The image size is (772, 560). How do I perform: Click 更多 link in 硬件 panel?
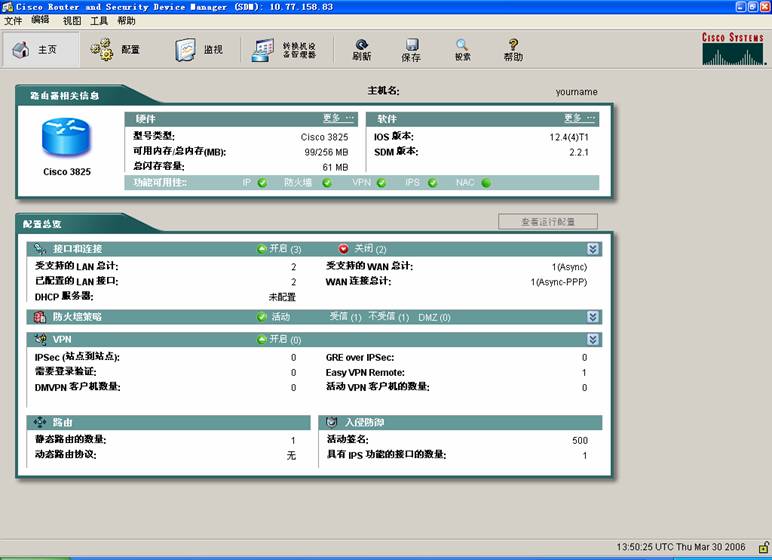point(338,118)
